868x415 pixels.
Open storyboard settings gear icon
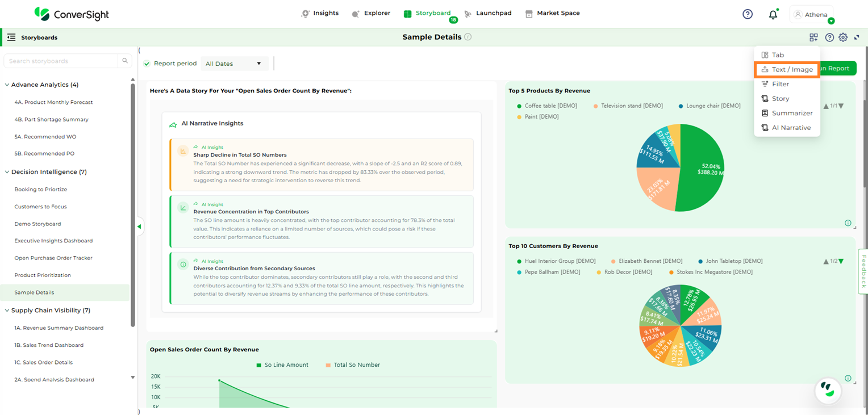click(x=843, y=37)
